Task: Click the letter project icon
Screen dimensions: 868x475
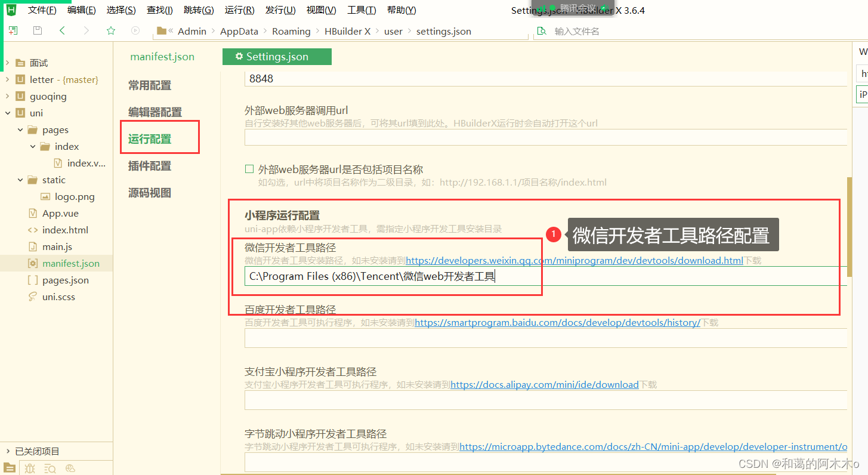Action: (20, 79)
